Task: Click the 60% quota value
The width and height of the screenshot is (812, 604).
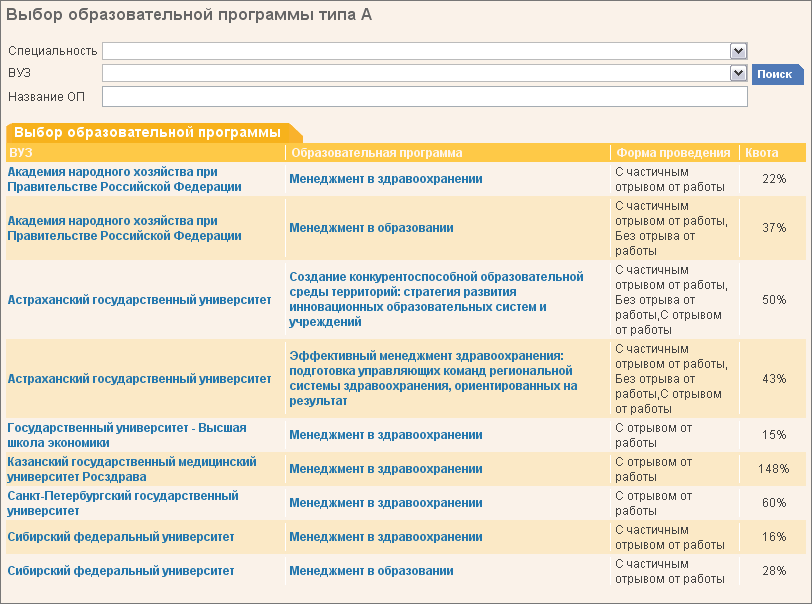Action: (x=774, y=503)
